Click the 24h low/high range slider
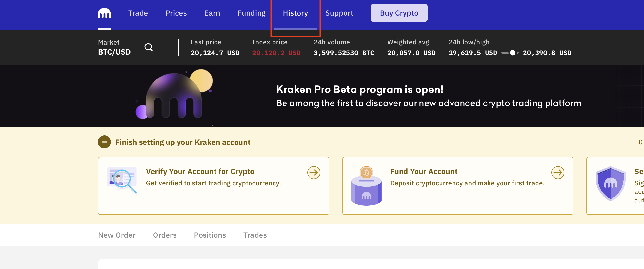Screen dimensions: 644x269 click(510, 53)
